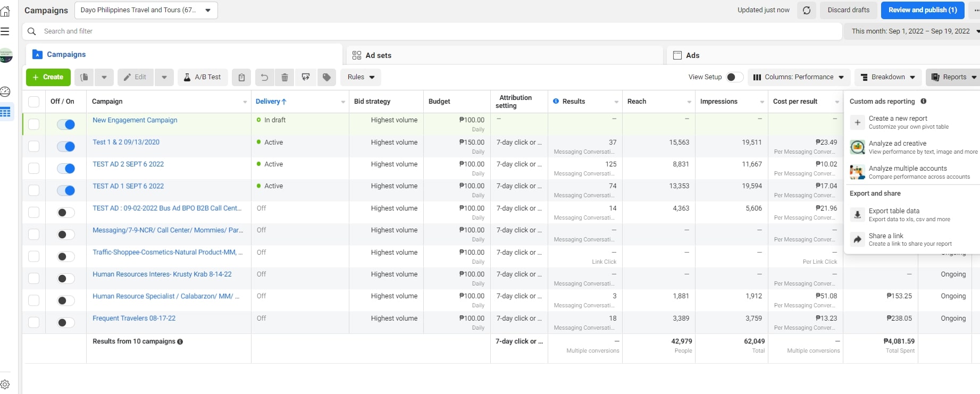Click the refresh icon beside Updated just now
Viewport: 980px width, 394px height.
coord(806,10)
